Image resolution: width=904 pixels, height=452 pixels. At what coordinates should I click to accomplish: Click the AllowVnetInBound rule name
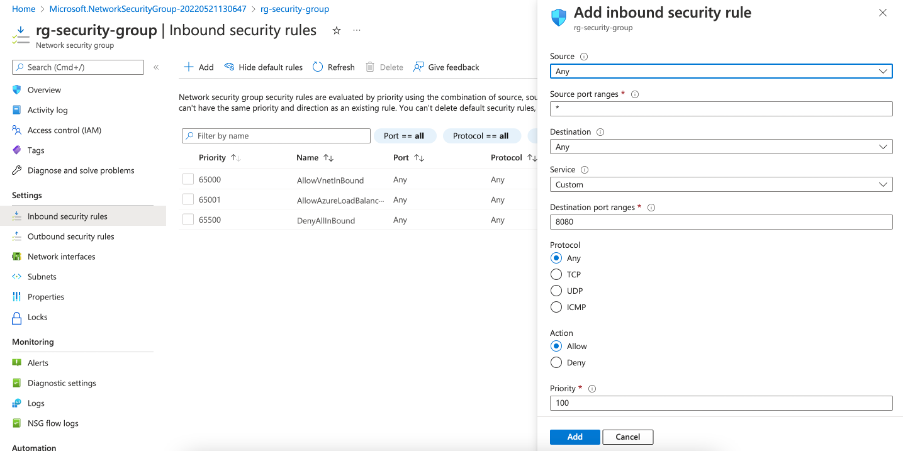pos(330,180)
